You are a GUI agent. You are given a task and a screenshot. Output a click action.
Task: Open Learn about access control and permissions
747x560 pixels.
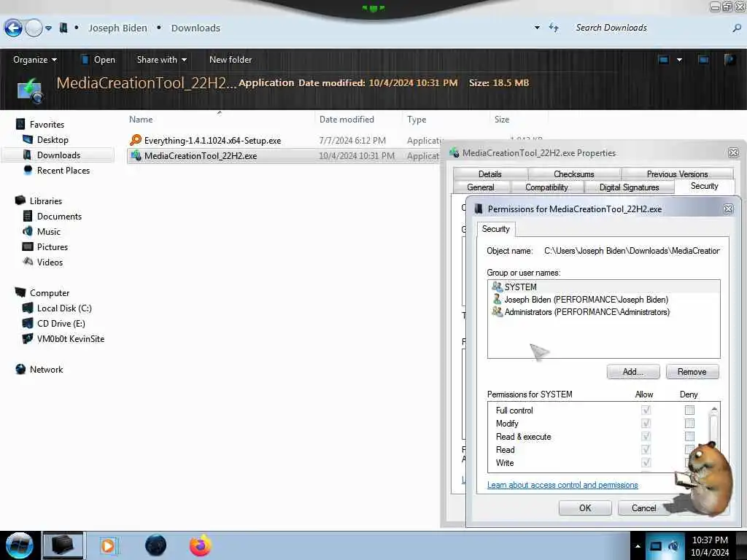pyautogui.click(x=562, y=485)
